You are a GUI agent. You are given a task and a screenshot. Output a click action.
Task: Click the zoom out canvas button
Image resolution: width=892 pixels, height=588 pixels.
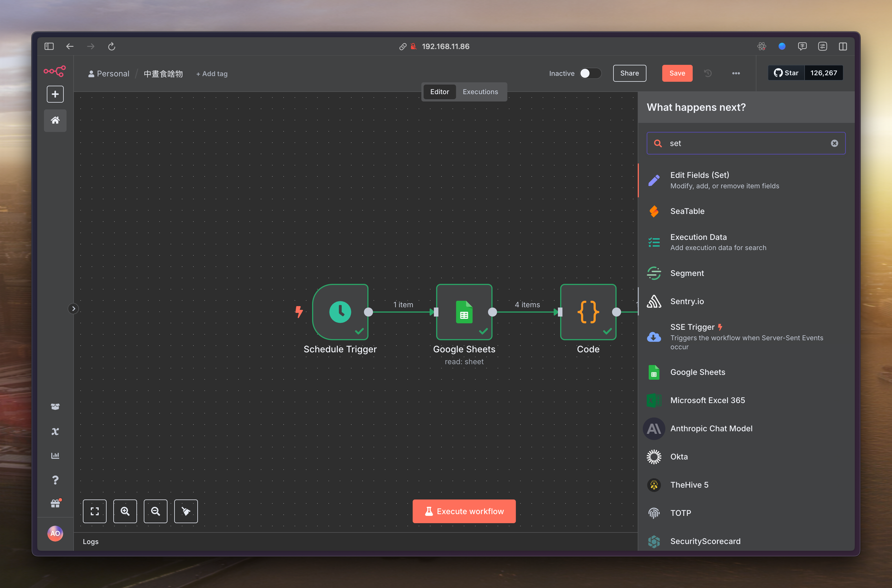155,511
